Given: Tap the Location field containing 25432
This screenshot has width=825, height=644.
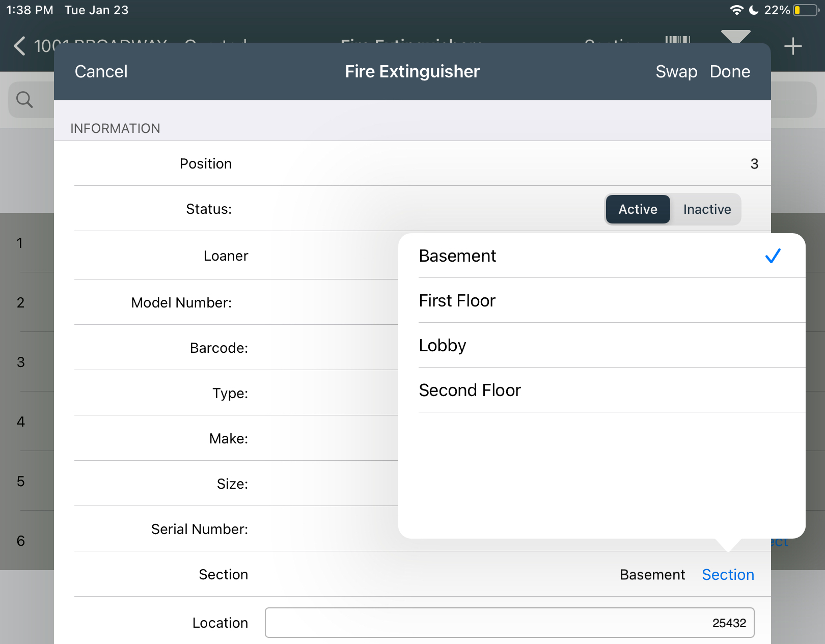Looking at the screenshot, I should (x=509, y=622).
